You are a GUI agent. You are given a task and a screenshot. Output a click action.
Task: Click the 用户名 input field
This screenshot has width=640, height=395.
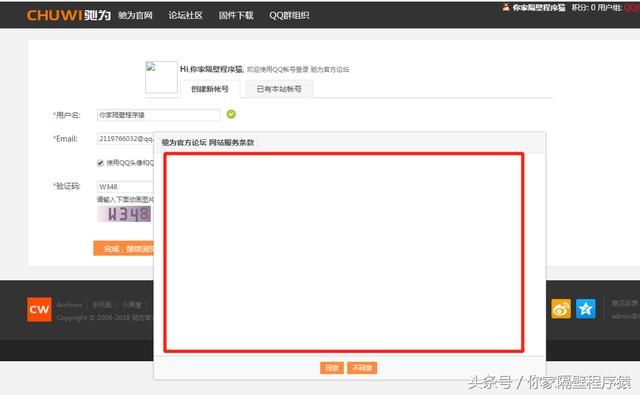coord(159,115)
